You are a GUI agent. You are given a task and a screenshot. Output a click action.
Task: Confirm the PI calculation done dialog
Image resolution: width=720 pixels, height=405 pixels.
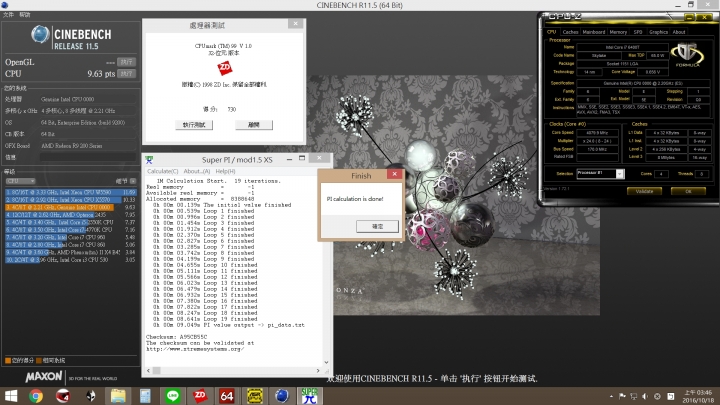tap(377, 226)
